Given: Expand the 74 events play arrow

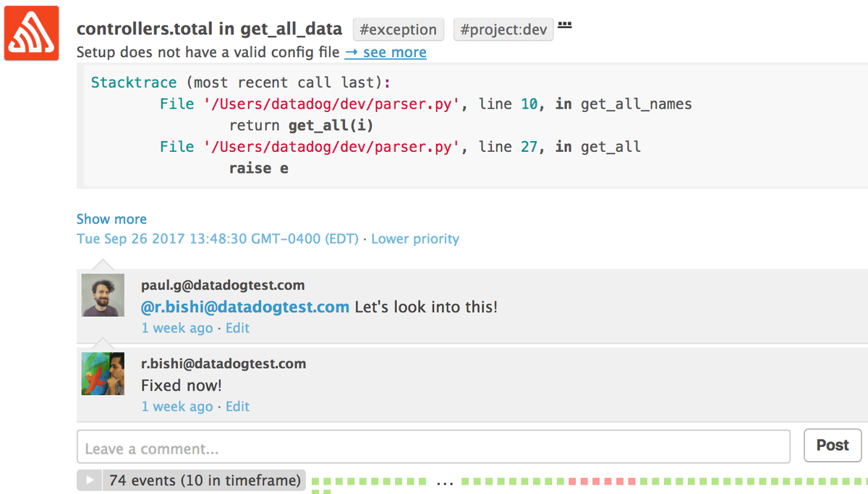Looking at the screenshot, I should (x=90, y=480).
